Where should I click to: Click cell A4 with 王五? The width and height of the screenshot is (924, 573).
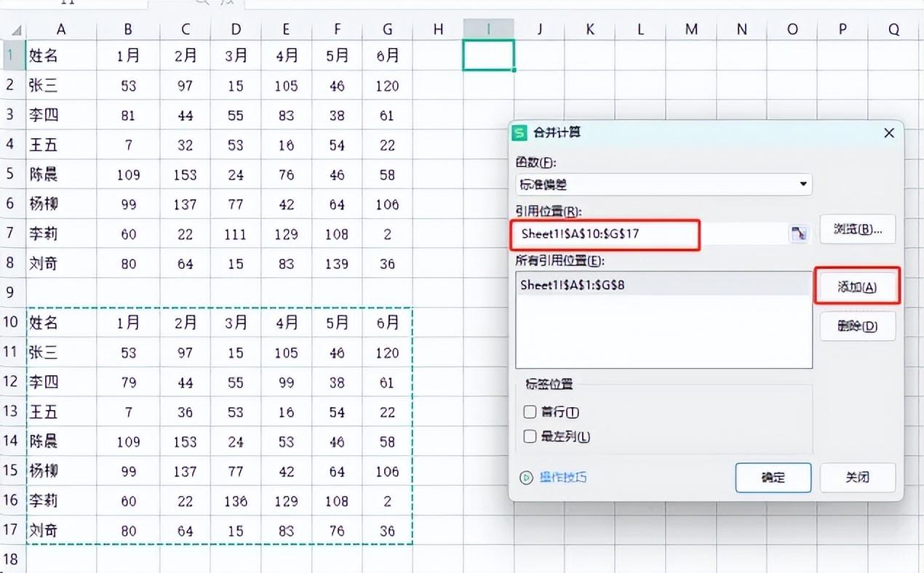[x=61, y=145]
